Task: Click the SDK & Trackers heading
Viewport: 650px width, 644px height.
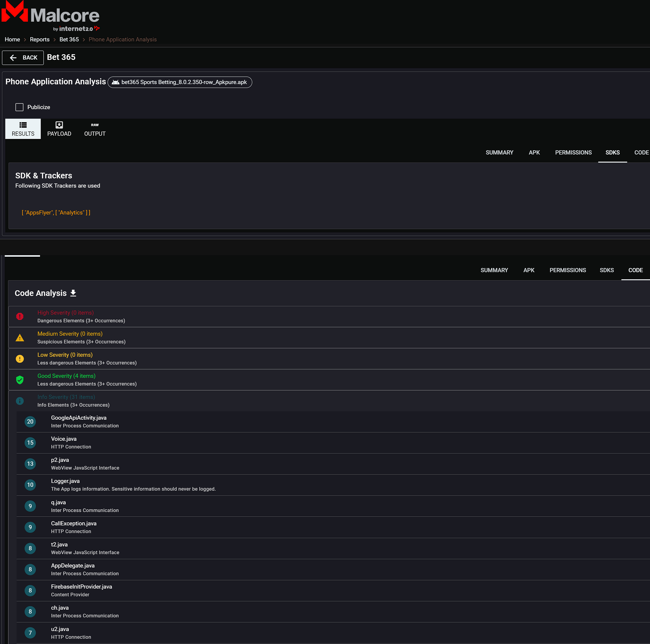Action: pos(44,175)
